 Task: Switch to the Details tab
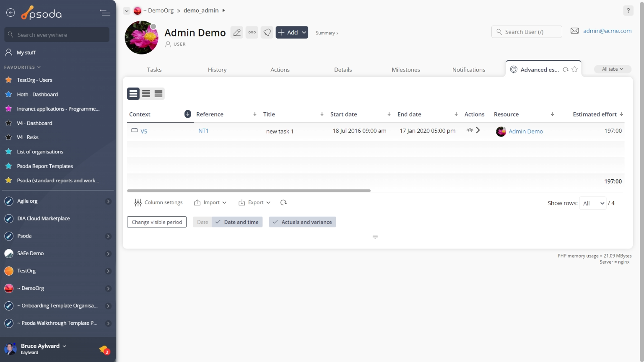pos(343,70)
